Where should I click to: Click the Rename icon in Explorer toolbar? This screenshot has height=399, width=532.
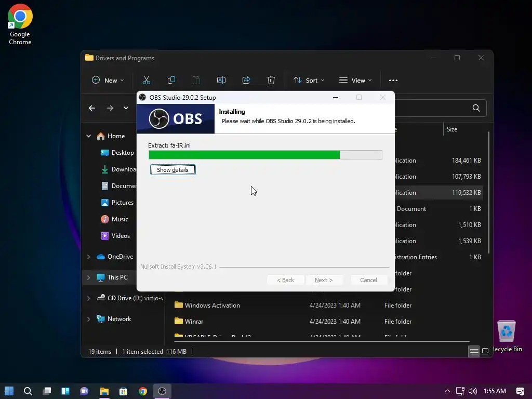click(221, 81)
